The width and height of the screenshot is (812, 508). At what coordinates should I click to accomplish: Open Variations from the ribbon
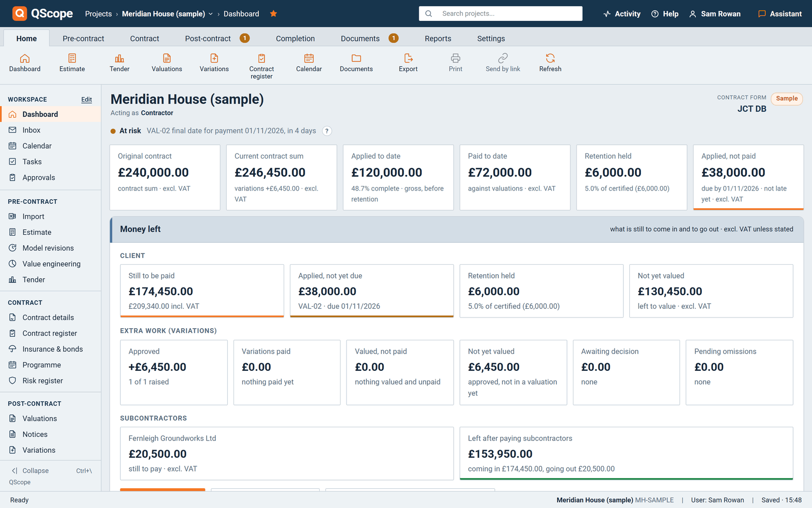coord(214,63)
